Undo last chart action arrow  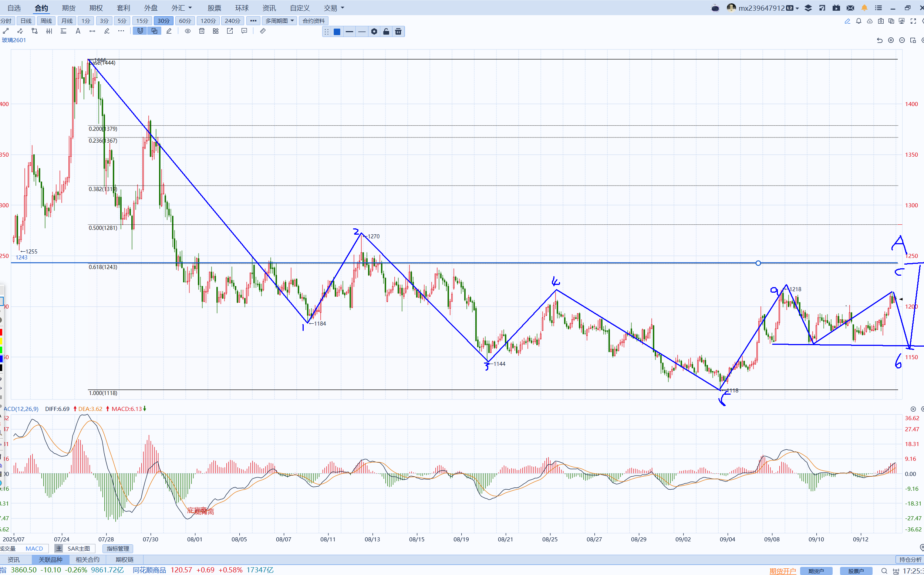click(880, 40)
